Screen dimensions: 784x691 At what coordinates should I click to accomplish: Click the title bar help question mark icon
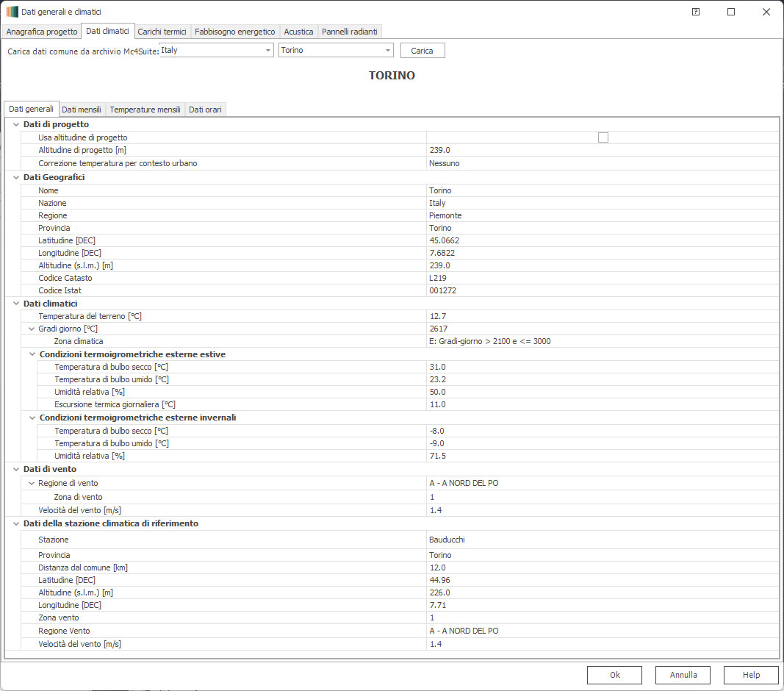[696, 12]
